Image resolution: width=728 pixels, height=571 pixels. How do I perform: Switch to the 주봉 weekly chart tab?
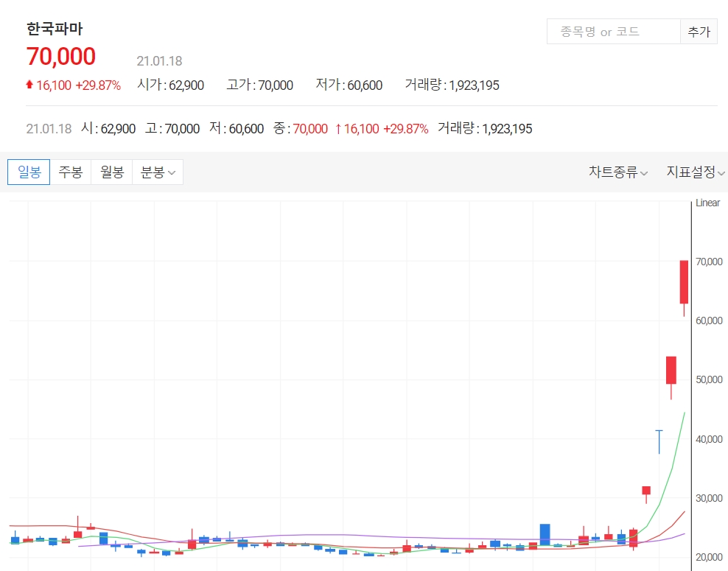[x=71, y=172]
